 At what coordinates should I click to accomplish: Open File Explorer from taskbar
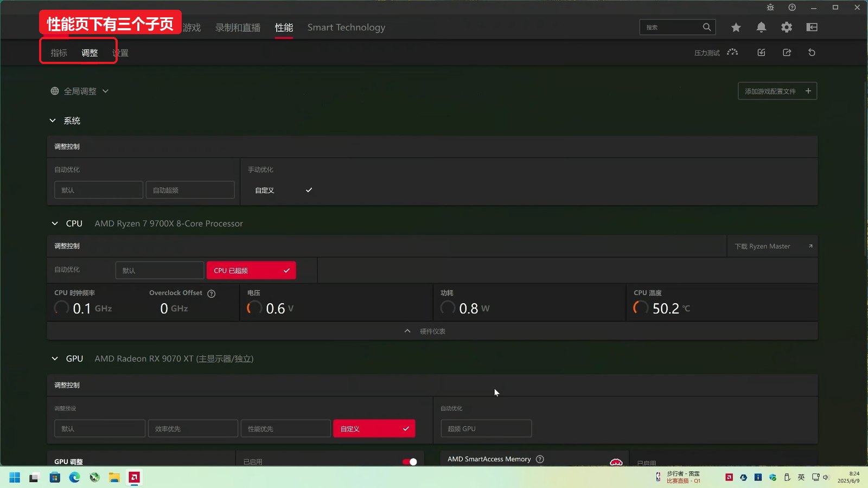pyautogui.click(x=114, y=477)
